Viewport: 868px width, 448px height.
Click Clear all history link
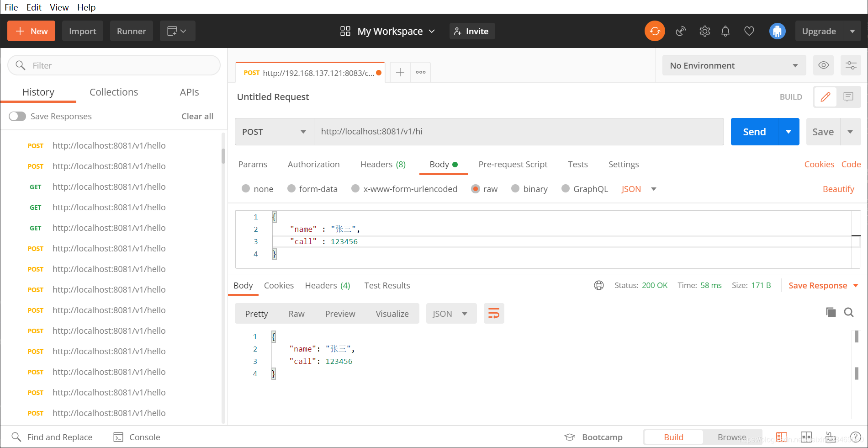(x=197, y=116)
